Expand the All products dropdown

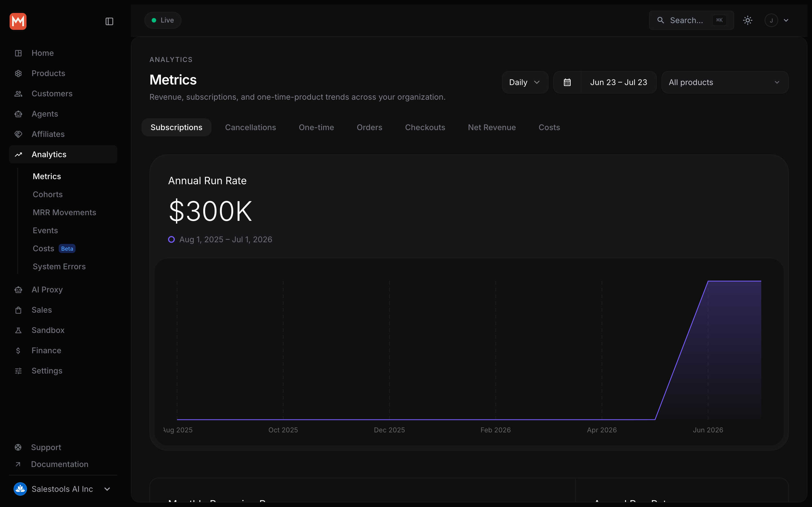coord(725,82)
